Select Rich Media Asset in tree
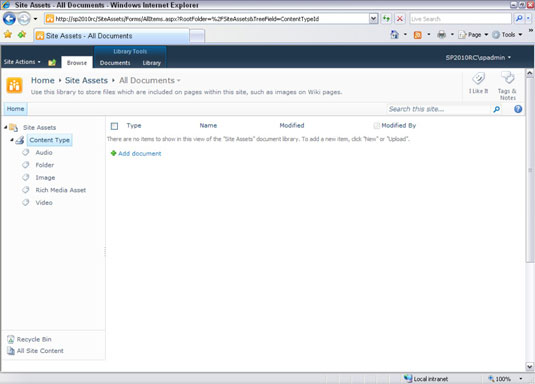 click(61, 190)
